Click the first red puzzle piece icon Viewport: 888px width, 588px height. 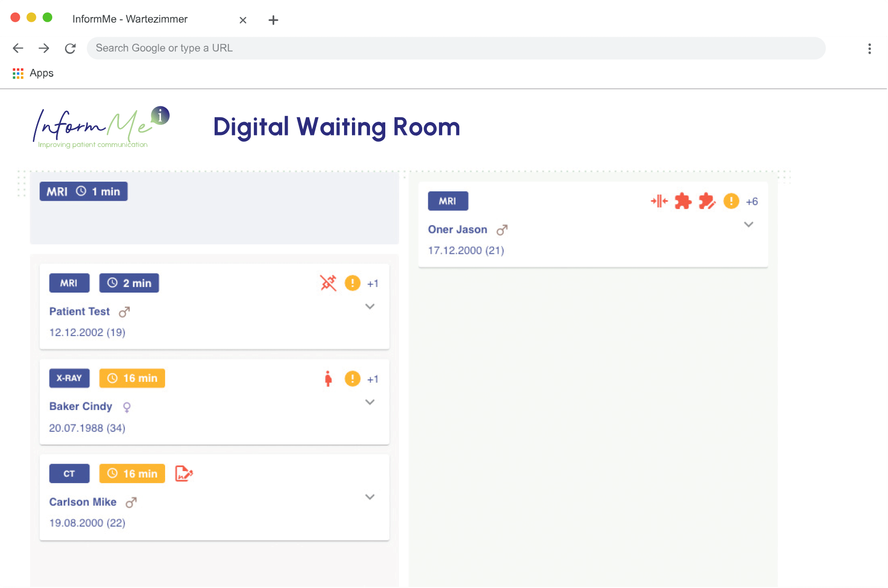pos(683,201)
